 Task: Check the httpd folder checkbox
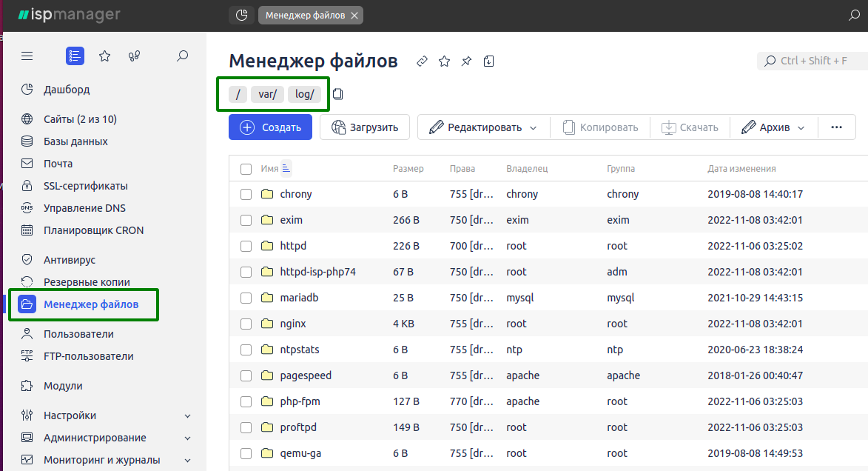[246, 246]
